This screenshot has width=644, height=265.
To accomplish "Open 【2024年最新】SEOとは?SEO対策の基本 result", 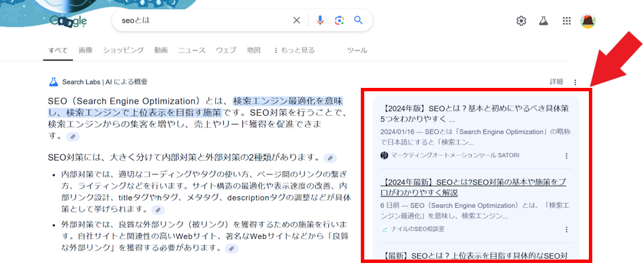I will (473, 187).
